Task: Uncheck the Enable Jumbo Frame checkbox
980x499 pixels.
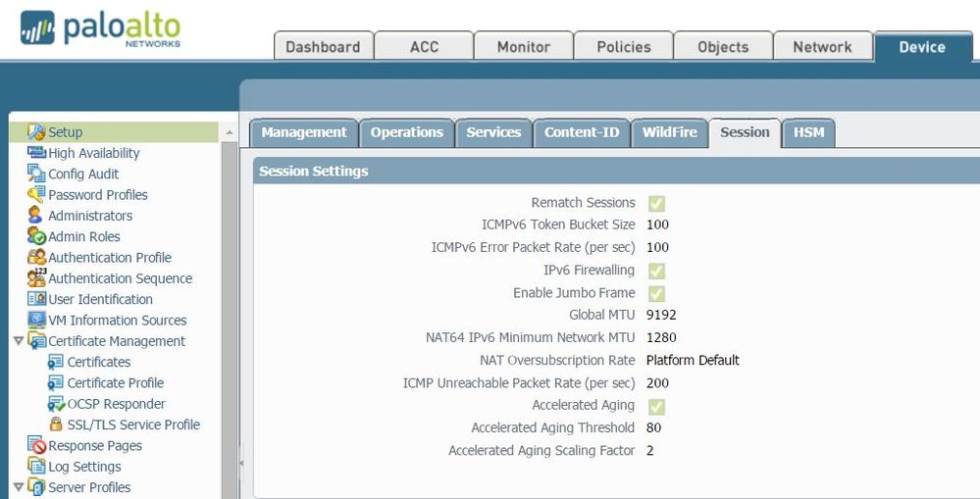Action: pyautogui.click(x=656, y=293)
